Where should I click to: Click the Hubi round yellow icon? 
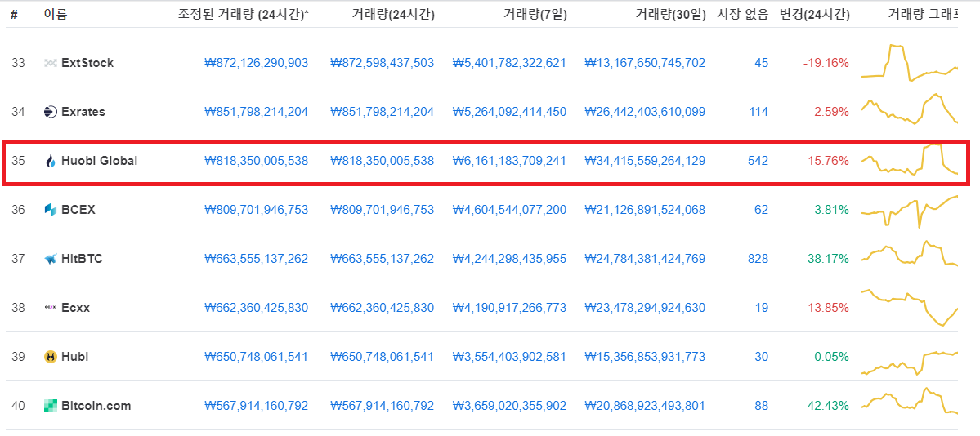[51, 357]
